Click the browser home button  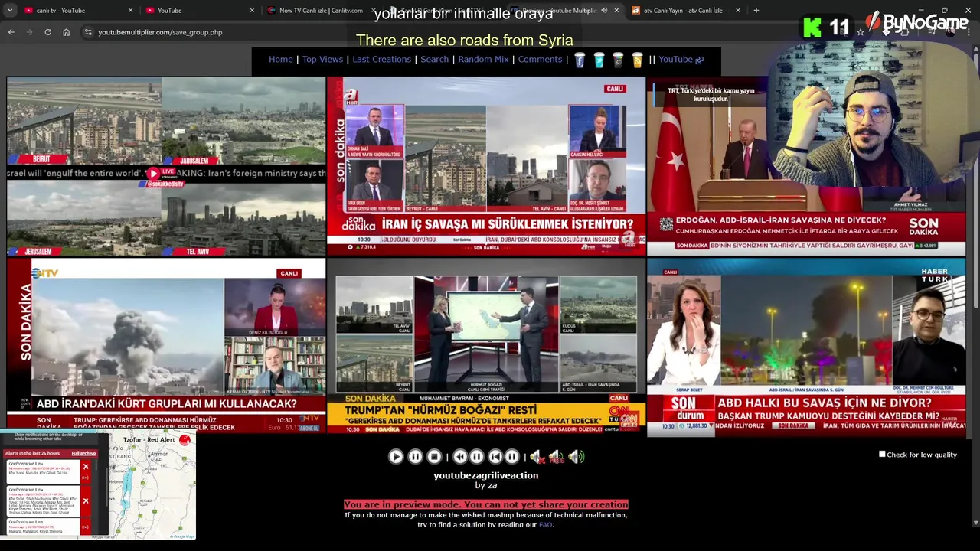(66, 32)
